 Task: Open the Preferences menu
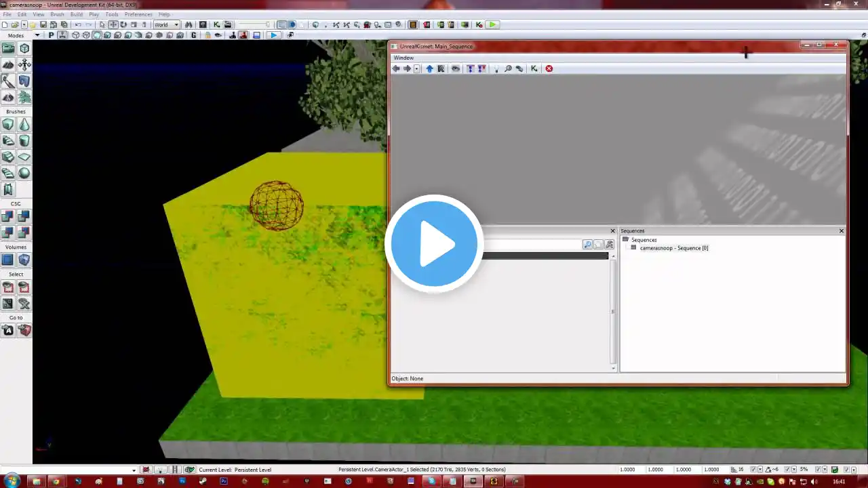pyautogui.click(x=138, y=14)
